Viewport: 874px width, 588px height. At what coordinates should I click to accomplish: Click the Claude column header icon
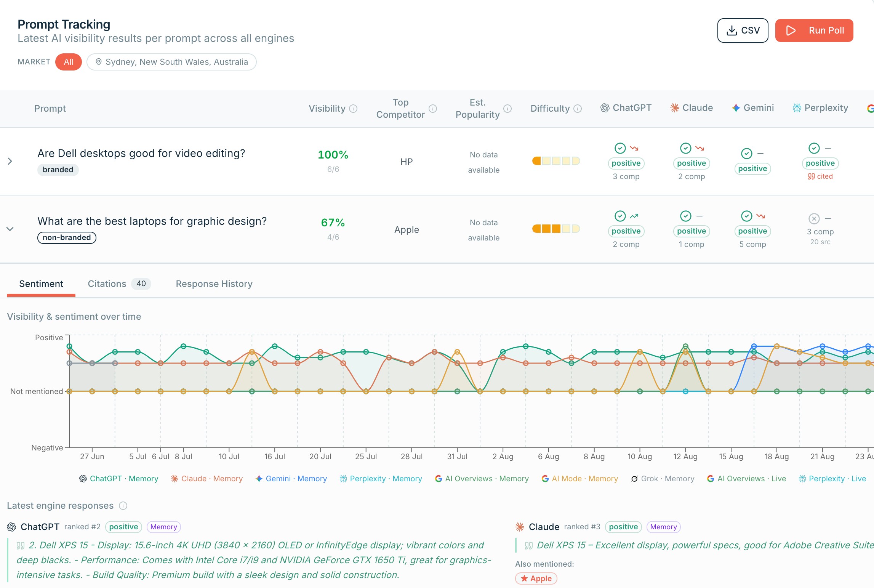pos(675,108)
